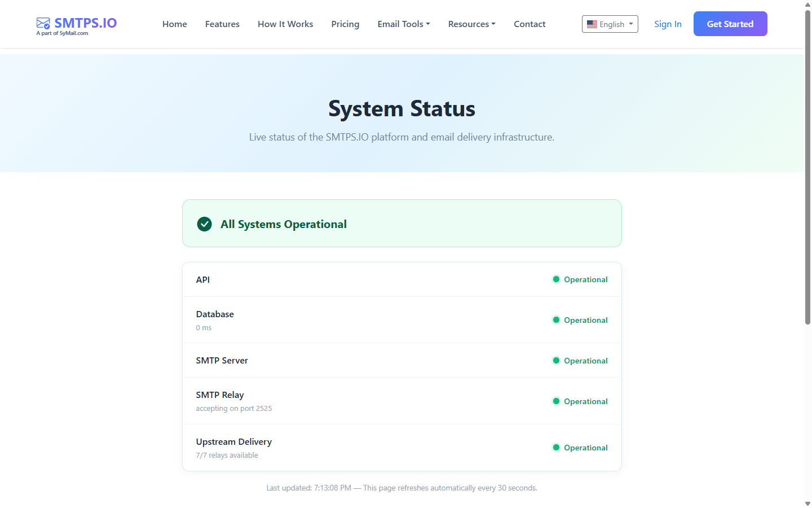The image size is (812, 508).
Task: Click the green status dot for Upstream Delivery
Action: tap(556, 448)
